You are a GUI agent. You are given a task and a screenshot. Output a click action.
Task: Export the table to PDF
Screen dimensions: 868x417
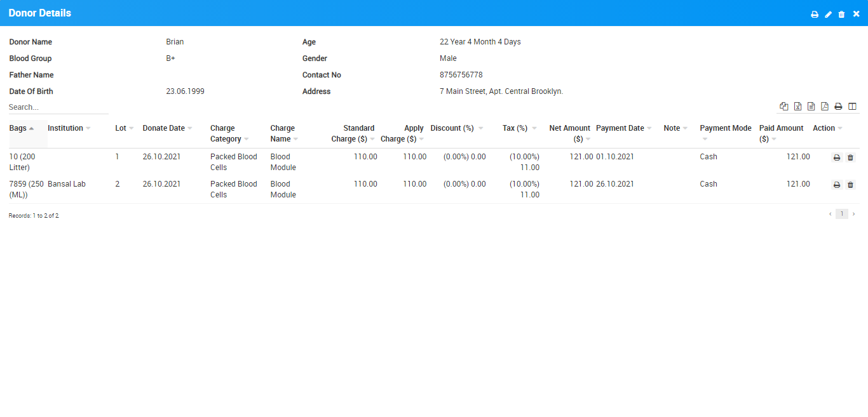(825, 107)
